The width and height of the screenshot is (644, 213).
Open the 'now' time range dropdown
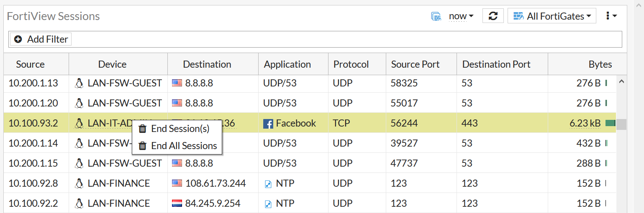(461, 16)
